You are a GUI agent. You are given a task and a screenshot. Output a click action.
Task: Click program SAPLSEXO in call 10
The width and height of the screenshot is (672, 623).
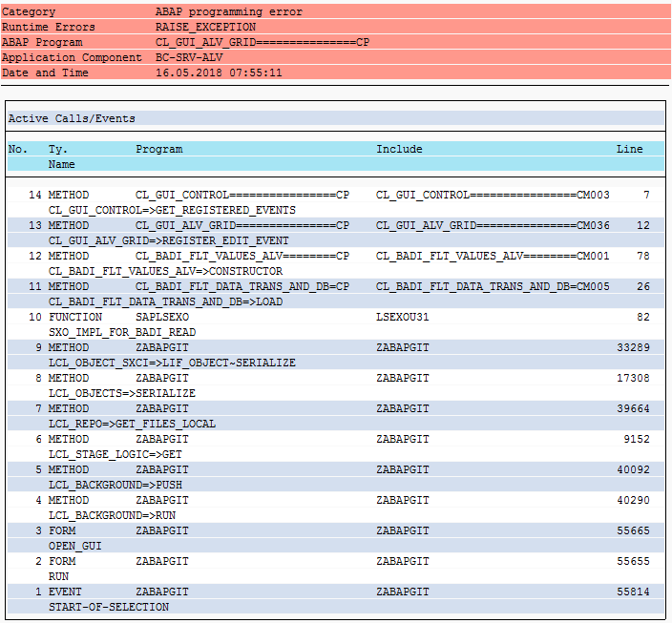pos(162,317)
